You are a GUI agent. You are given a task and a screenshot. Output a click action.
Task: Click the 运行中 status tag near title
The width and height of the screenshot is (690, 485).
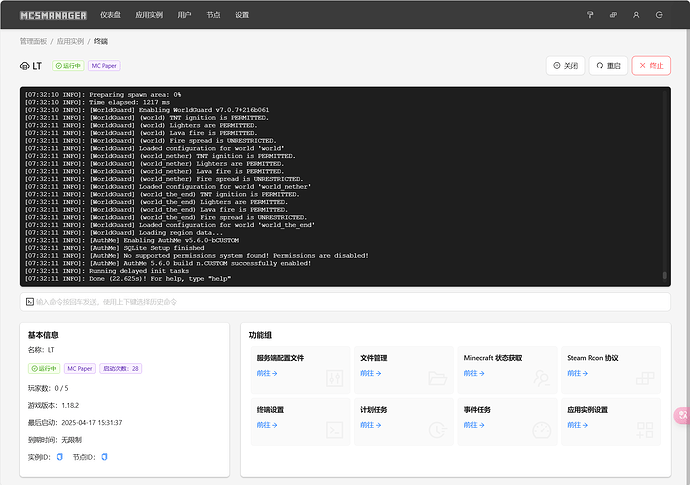click(68, 66)
